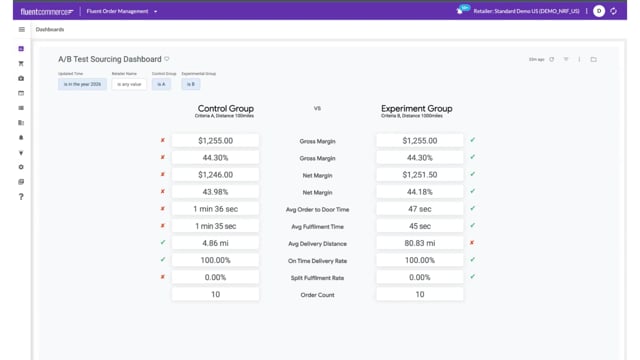Viewport: 640px width, 360px height.
Task: Click the fluentcommerce logo
Action: pos(47,11)
